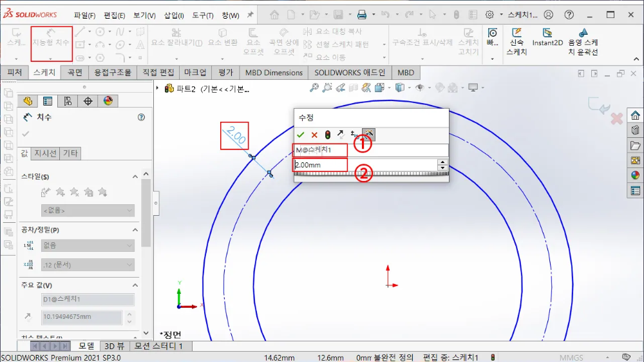Open the 3D 뷰 bottom tab

click(115, 346)
